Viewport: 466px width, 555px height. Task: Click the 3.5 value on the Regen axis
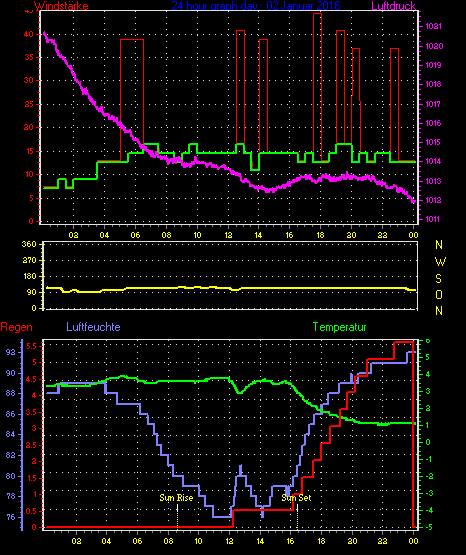coord(31,412)
